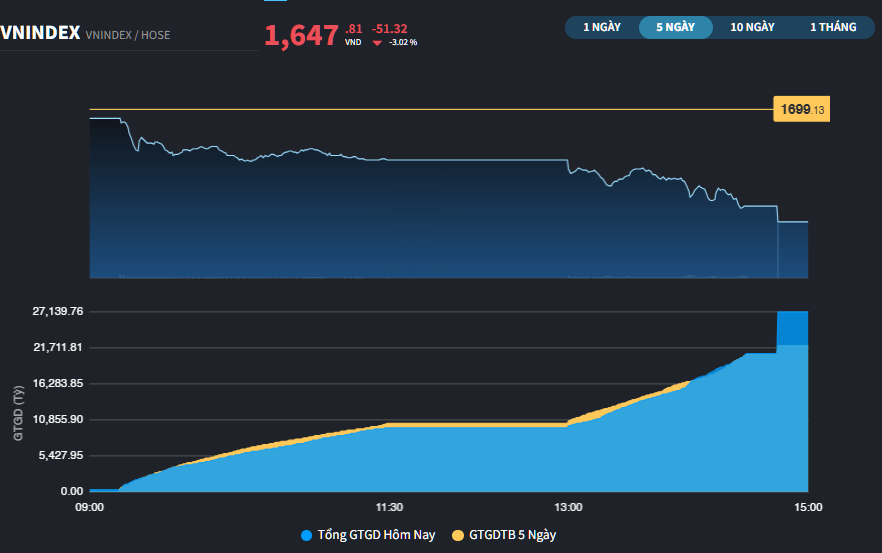Toggle the GTGDTB 5 Ngày legend series

tap(512, 535)
